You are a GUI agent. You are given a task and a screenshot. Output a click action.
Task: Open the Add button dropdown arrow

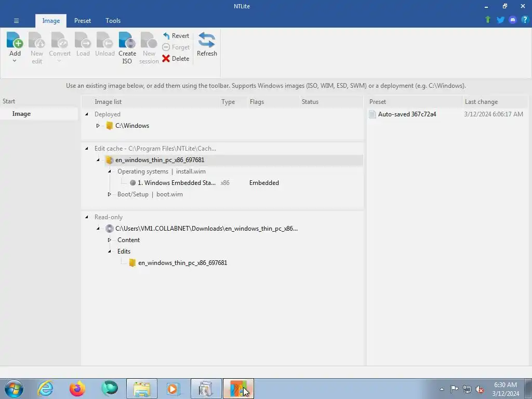pyautogui.click(x=15, y=61)
